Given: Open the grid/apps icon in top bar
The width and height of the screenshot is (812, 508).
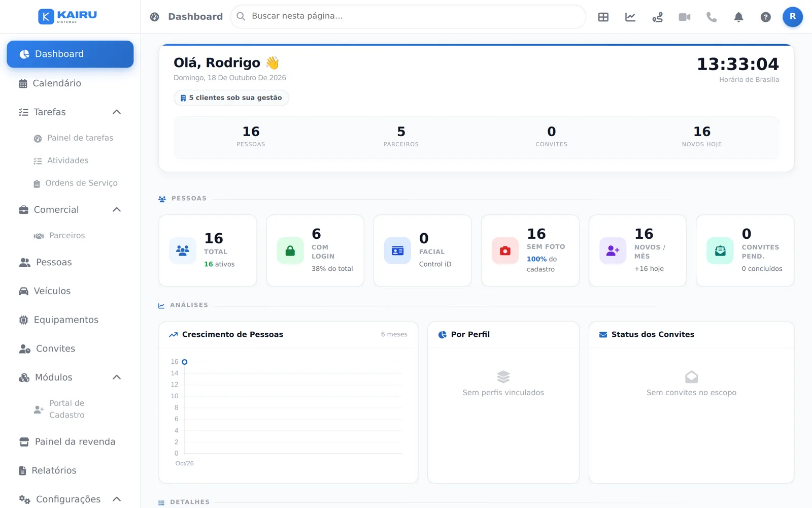Looking at the screenshot, I should click(x=603, y=17).
